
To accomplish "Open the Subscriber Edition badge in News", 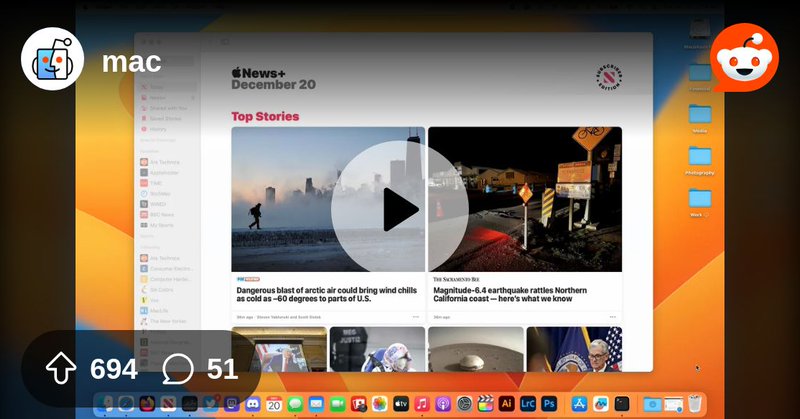I will 609,78.
